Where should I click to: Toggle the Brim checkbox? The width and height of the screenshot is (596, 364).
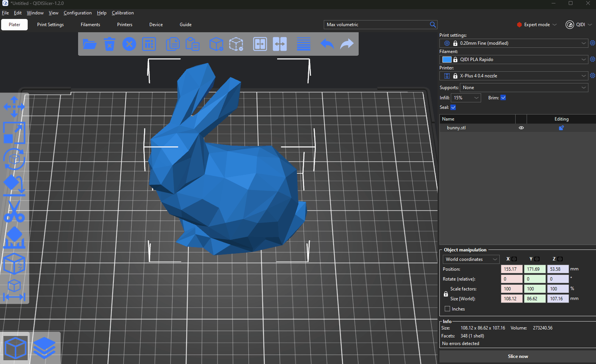(x=503, y=98)
